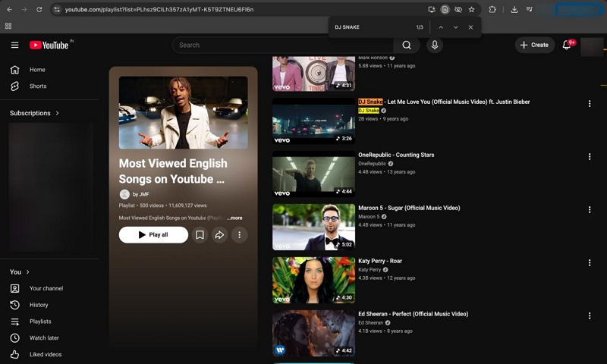
Task: Expand the Subscriptions section
Action: click(34, 113)
